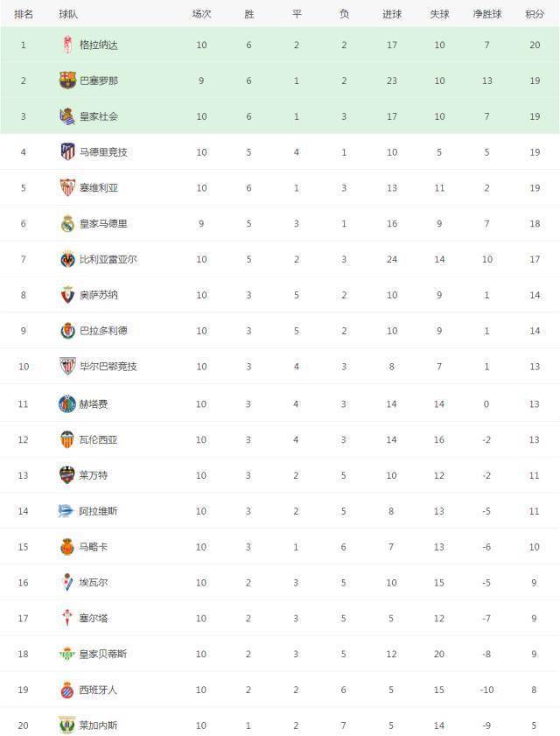The height and width of the screenshot is (736, 560).
Task: Click the 排名 column header
Action: click(x=24, y=14)
